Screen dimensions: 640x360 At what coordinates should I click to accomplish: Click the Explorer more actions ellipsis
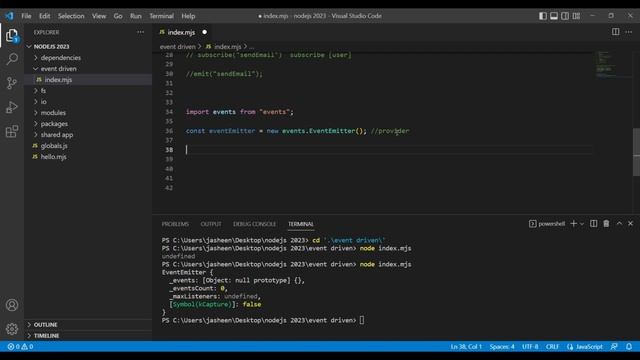tap(140, 32)
